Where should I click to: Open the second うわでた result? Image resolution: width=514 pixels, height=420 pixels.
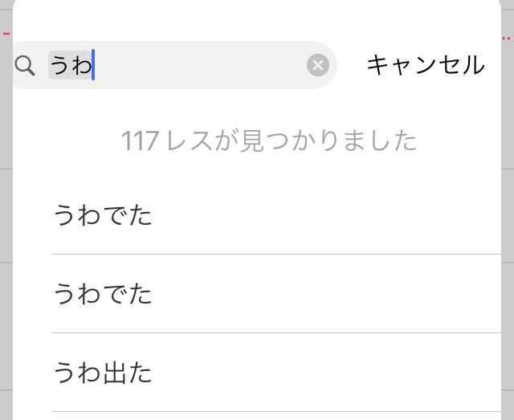[x=103, y=294]
